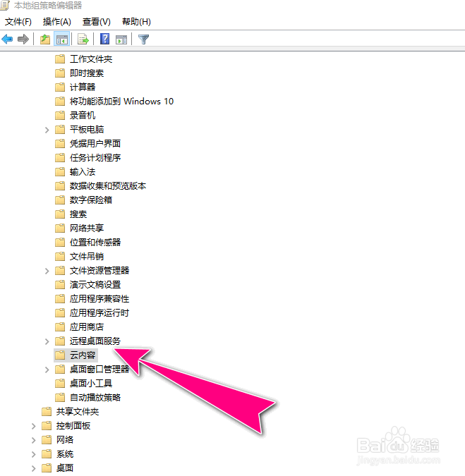
Task: Click the Export List toolbar icon
Action: [83, 39]
